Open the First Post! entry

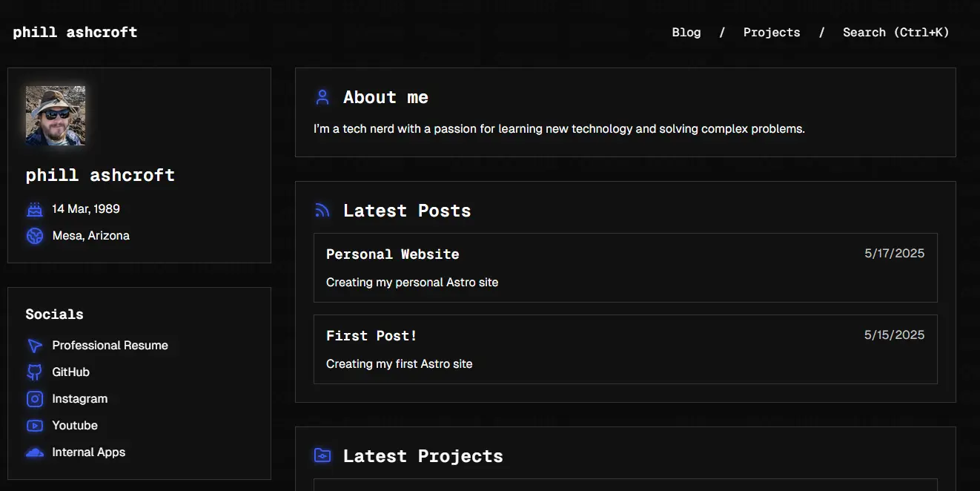(371, 335)
